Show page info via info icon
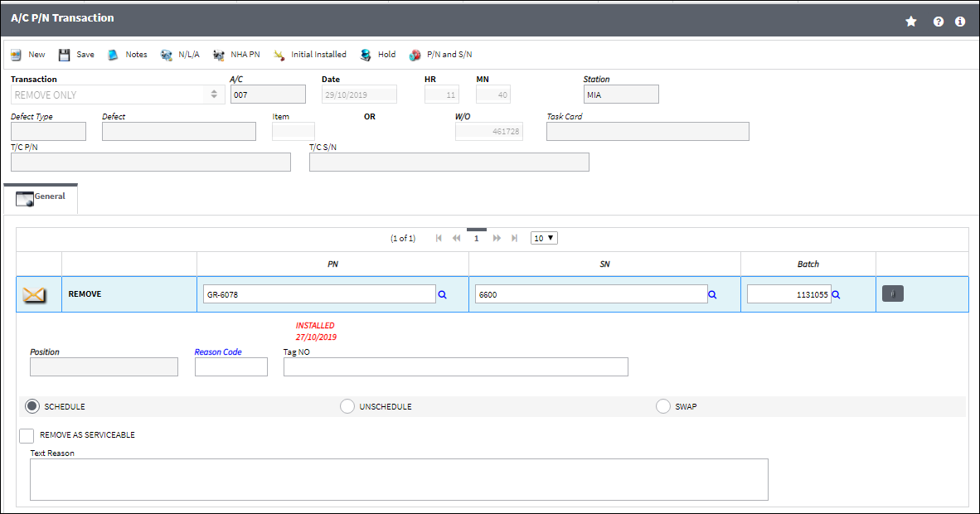Image resolution: width=980 pixels, height=514 pixels. pyautogui.click(x=960, y=22)
